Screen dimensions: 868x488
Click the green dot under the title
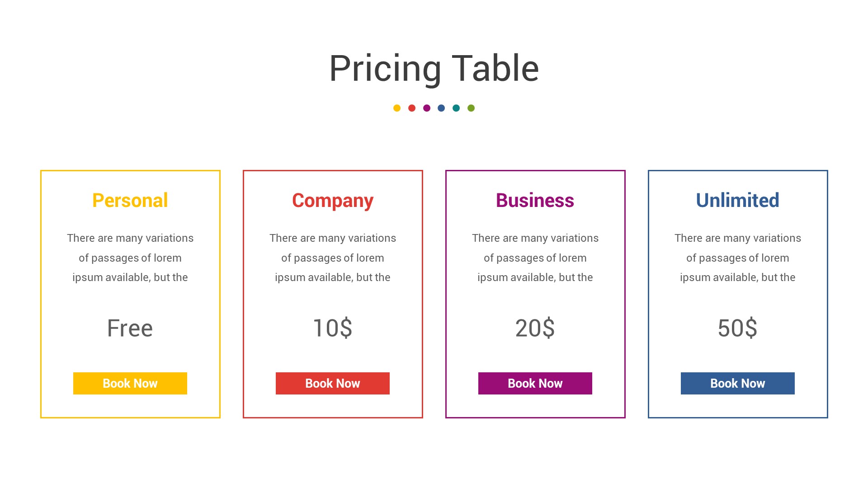coord(471,108)
